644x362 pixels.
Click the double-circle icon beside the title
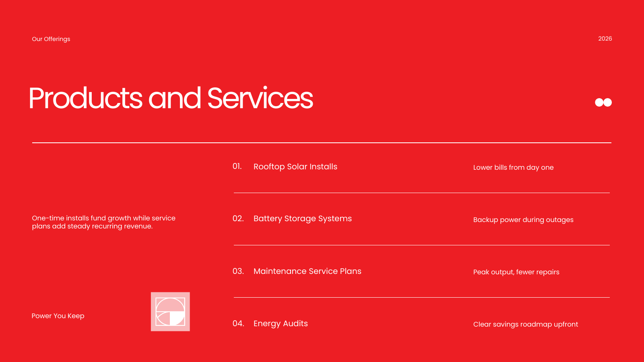point(603,103)
